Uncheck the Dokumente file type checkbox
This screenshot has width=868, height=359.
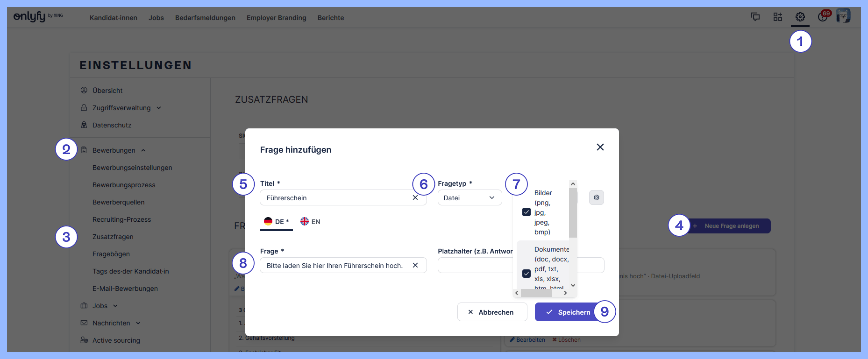point(526,274)
